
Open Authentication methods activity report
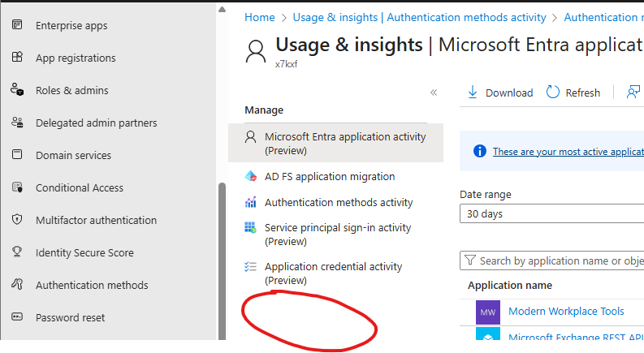pyautogui.click(x=339, y=202)
